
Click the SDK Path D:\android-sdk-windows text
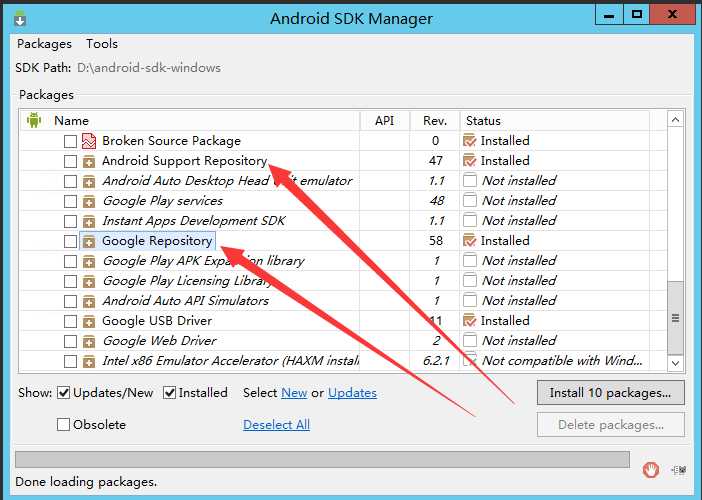click(x=149, y=68)
